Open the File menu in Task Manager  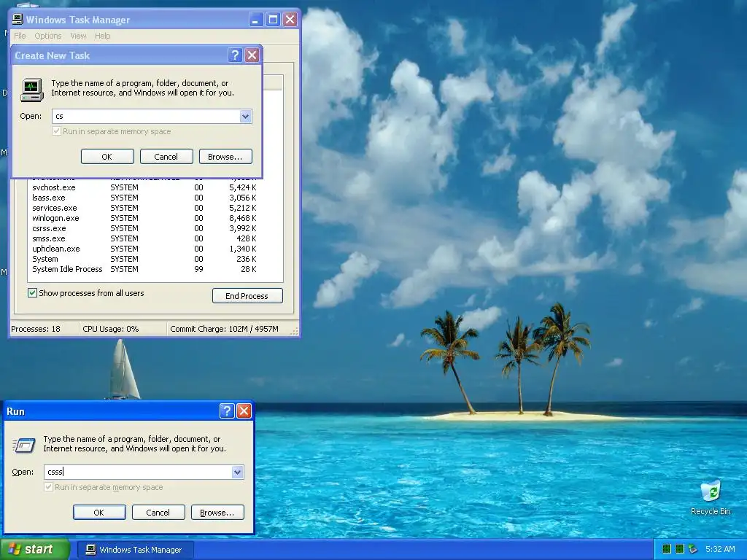20,36
